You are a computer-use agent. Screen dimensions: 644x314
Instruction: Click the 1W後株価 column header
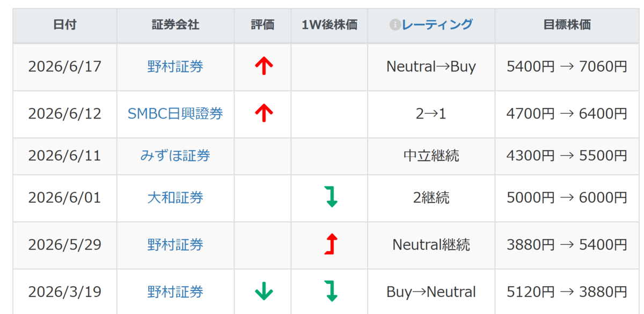point(330,25)
